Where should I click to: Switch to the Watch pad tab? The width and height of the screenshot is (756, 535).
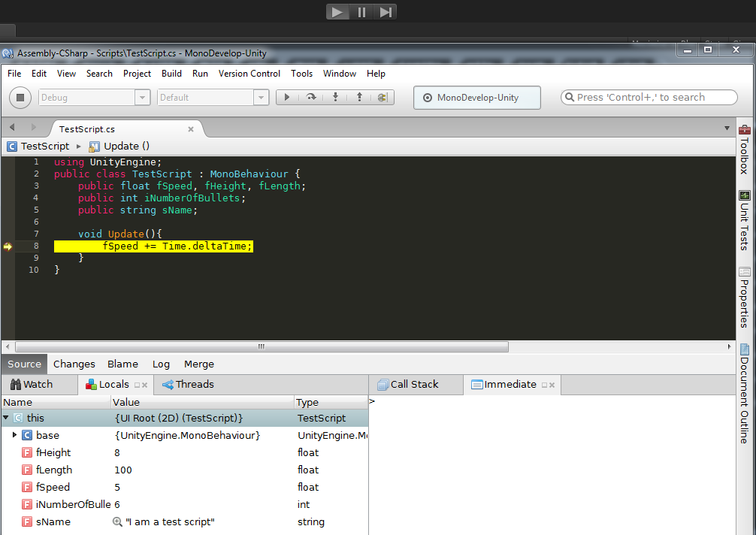32,384
